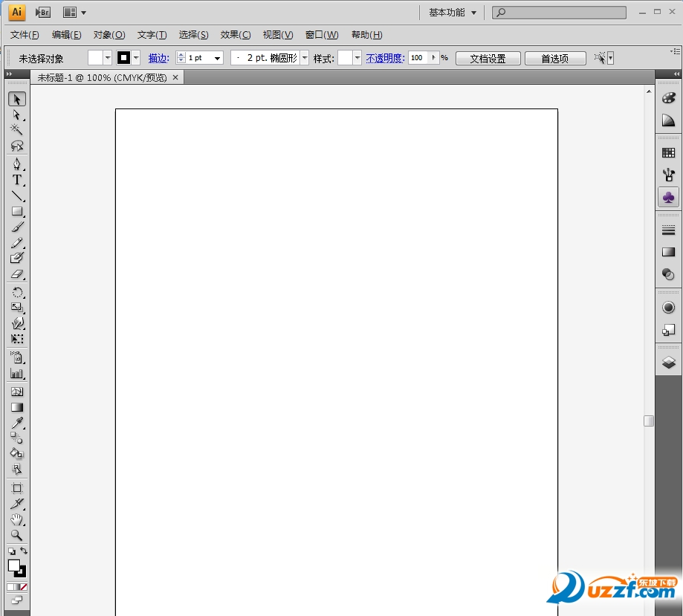Open the 2 pt. 椭圆形 brush dropdown
This screenshot has width=683, height=616.
[305, 57]
